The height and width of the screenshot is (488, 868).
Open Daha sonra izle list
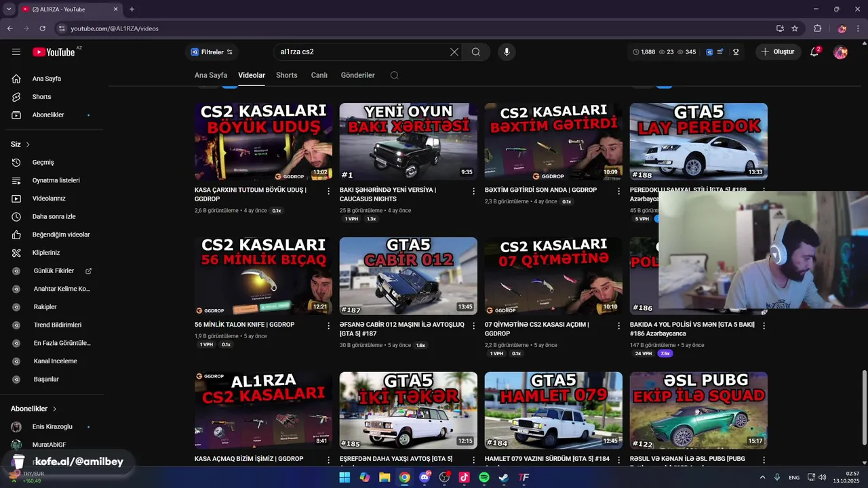tap(53, 217)
